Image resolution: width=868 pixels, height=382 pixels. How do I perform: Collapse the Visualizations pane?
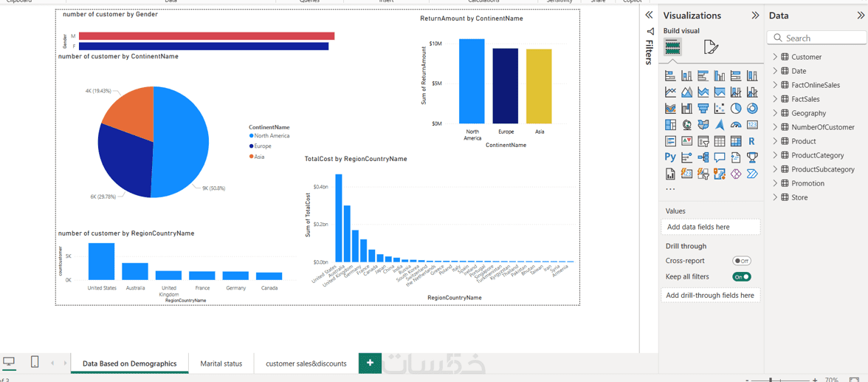(x=755, y=16)
